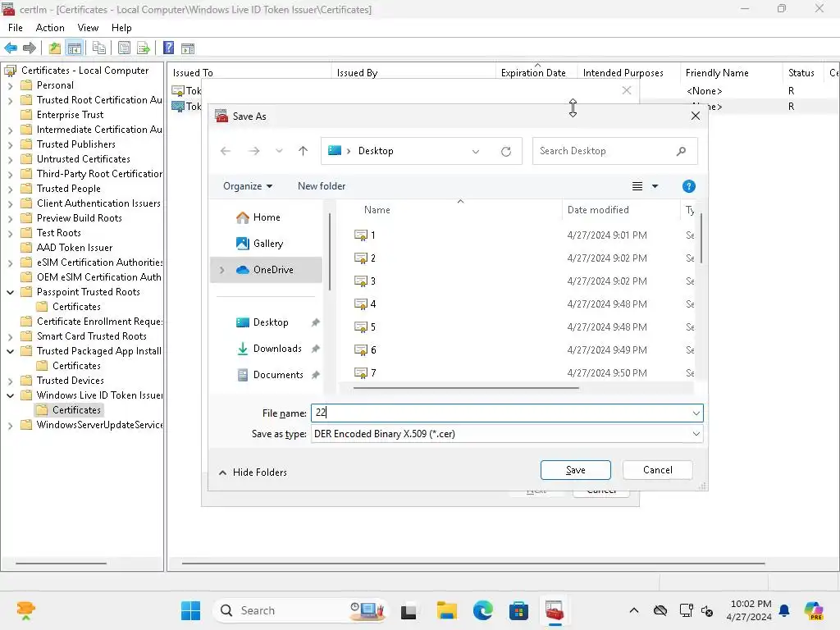Viewport: 840px width, 630px height.
Task: Collapse Passpoint Trusted Roots node
Action: pyautogui.click(x=10, y=293)
